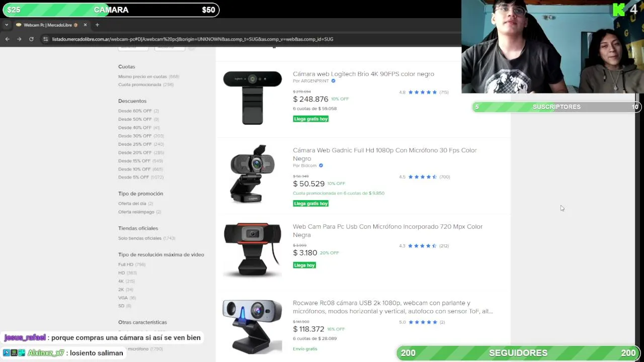
Task: Filter by Cuota promocionada
Action: (146, 84)
